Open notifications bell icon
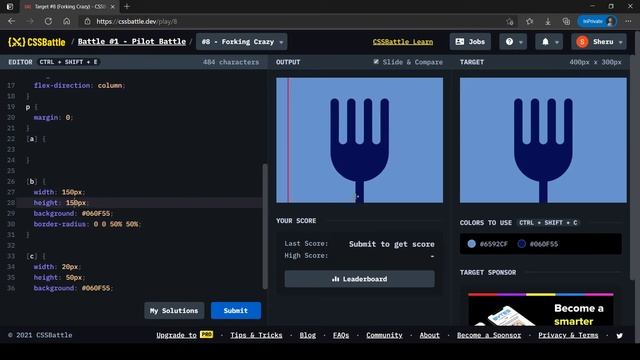 (x=545, y=42)
